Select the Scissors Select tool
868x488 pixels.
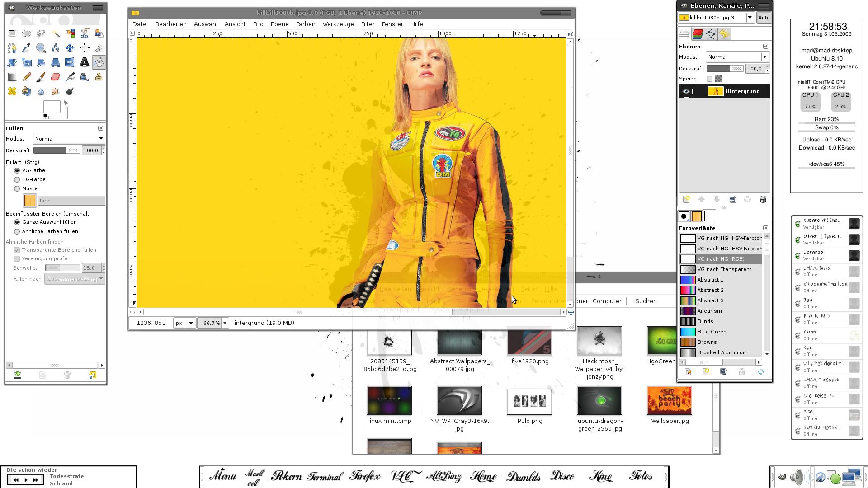pyautogui.click(x=85, y=33)
